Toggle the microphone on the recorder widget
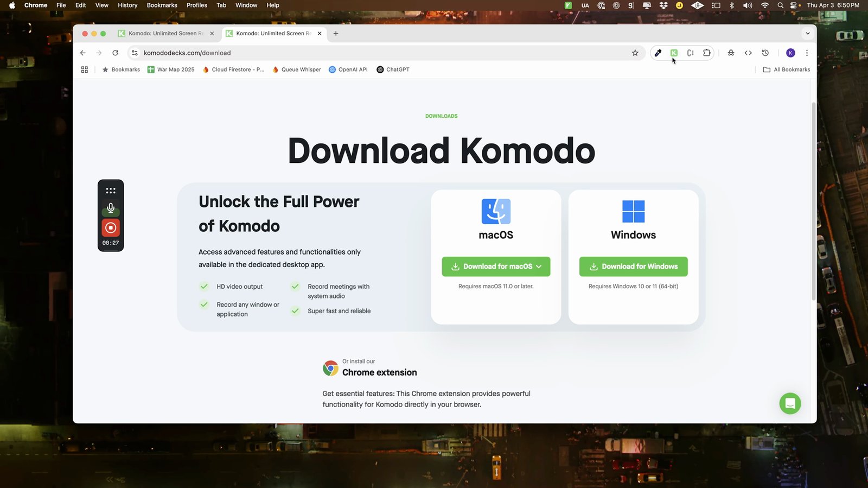868x488 pixels. click(x=111, y=208)
